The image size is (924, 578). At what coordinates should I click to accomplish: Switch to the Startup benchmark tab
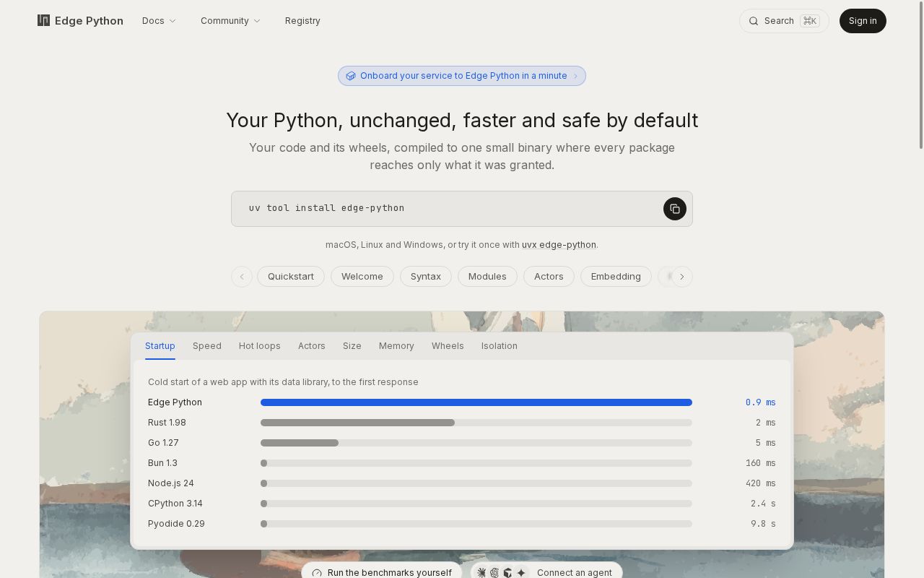[160, 346]
